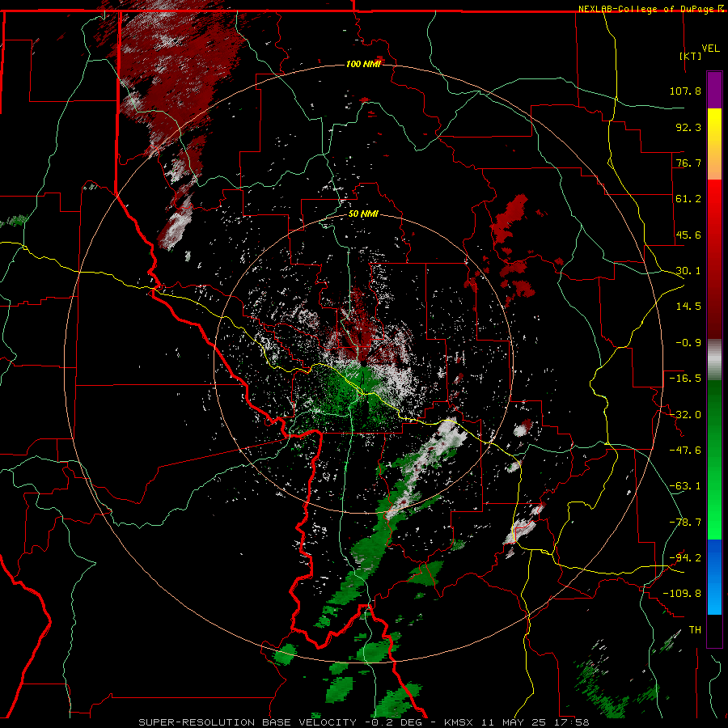Click the -32.0 velocity scale value
Viewport: 728px width, 728px height.
(685, 415)
